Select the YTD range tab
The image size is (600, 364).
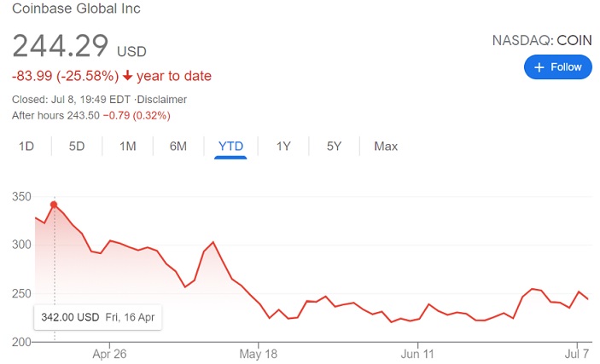[230, 147]
